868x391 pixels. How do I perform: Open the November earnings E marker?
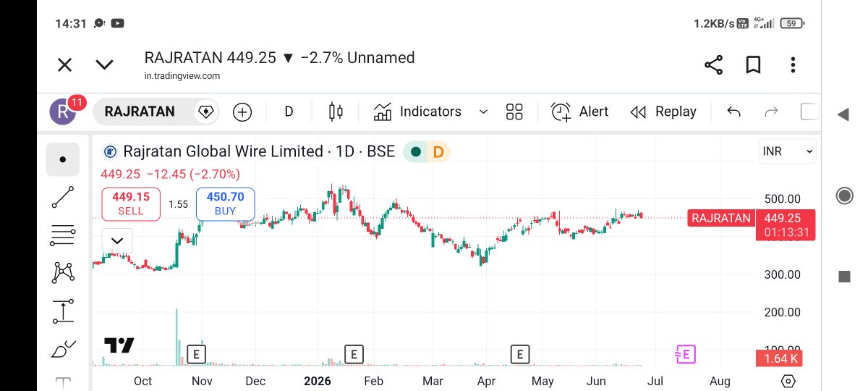(x=196, y=354)
